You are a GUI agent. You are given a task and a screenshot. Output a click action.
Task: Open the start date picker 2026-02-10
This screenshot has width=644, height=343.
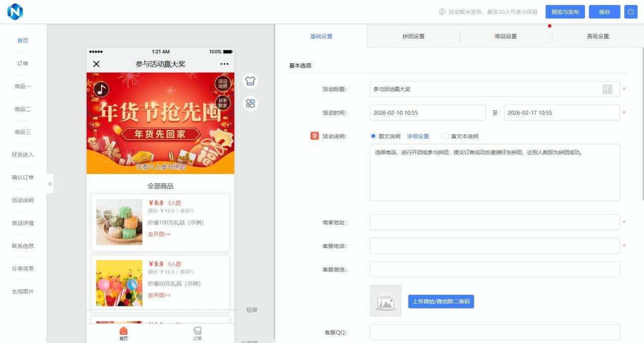[x=427, y=113]
